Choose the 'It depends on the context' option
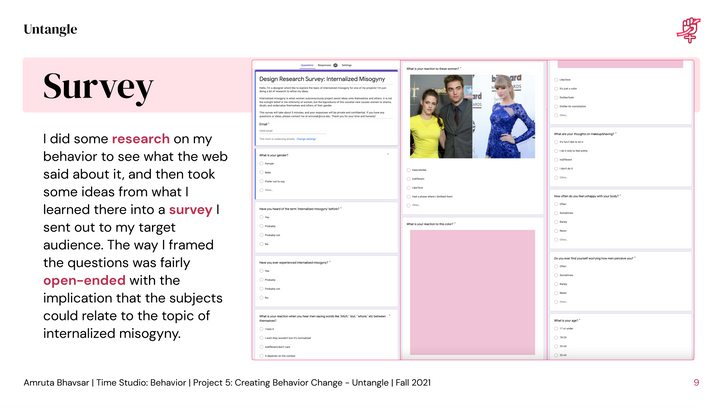 pos(277,356)
